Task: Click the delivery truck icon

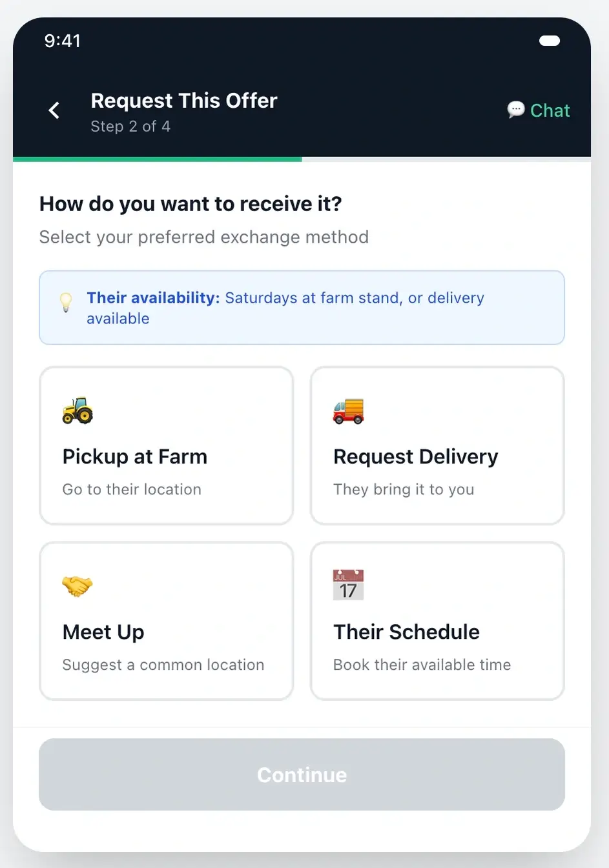Action: [347, 410]
